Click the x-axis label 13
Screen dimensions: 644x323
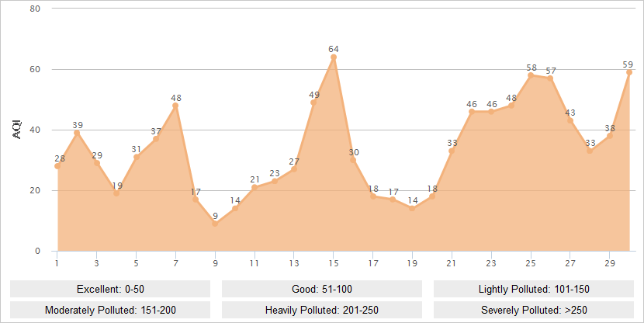293,263
